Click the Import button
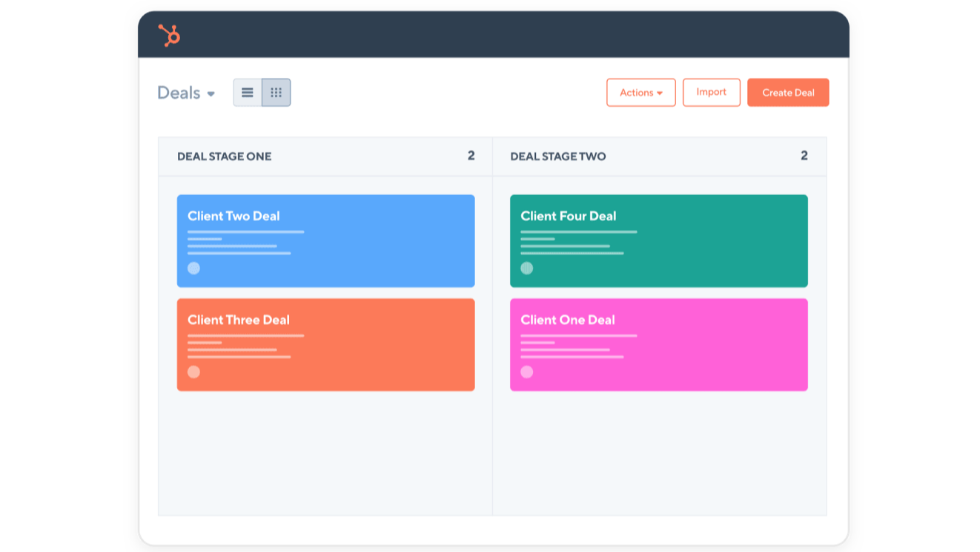This screenshot has height=552, width=980. (711, 92)
